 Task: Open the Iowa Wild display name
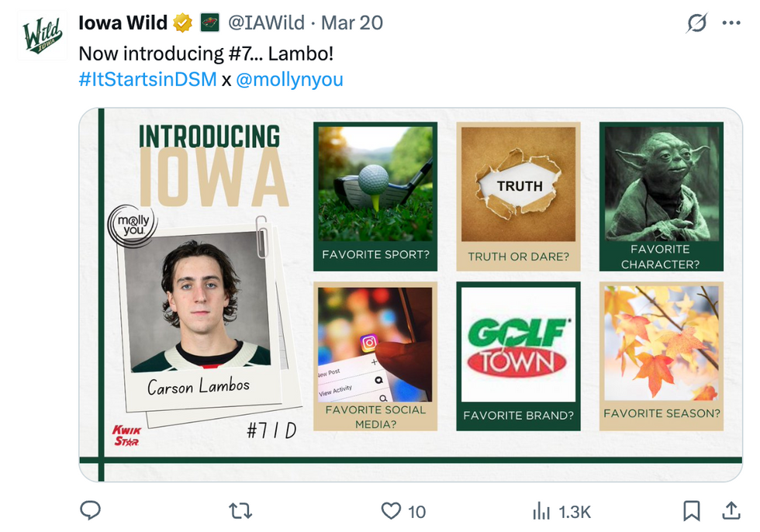[123, 23]
